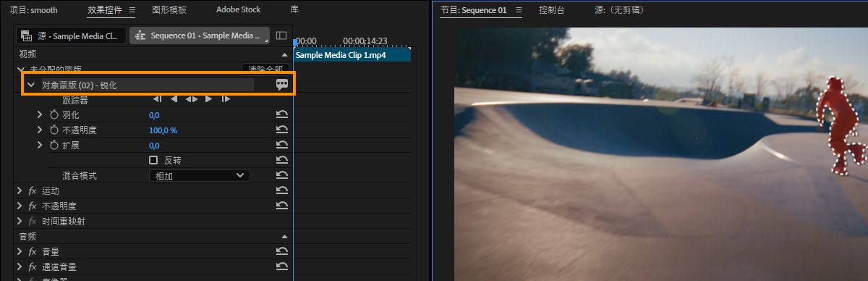Screen dimensions: 868x281
Task: Toggle the fx switch for 时间重映射
Action: click(33, 221)
